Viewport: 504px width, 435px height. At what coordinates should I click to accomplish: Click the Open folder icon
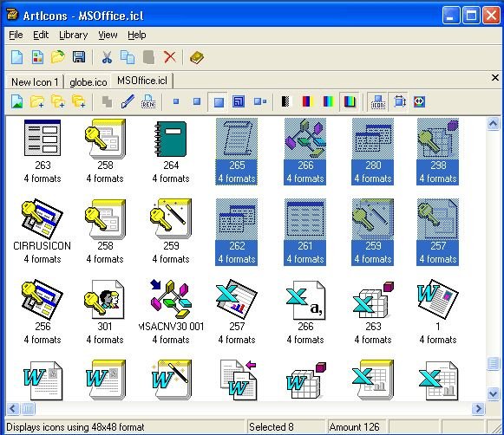pos(58,57)
